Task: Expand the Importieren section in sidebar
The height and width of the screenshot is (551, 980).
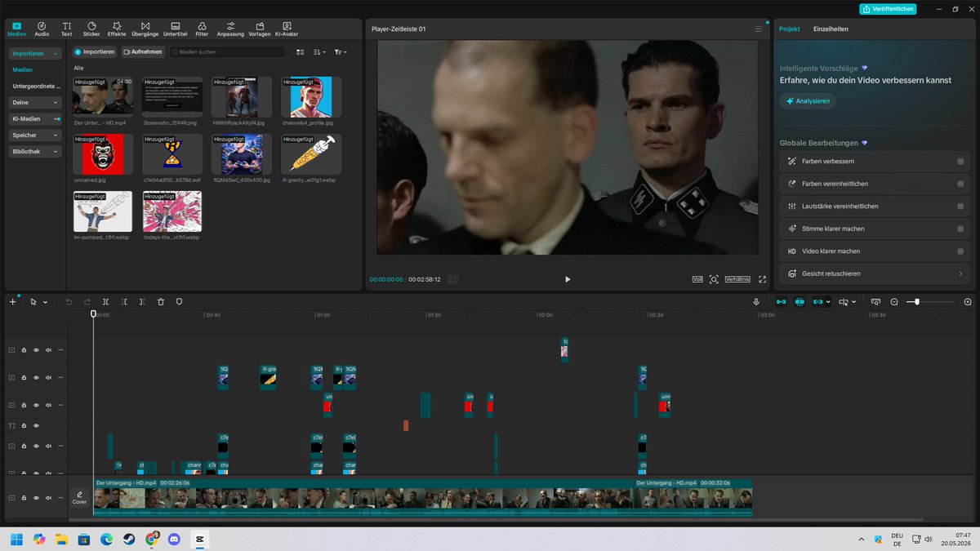Action: tap(35, 53)
